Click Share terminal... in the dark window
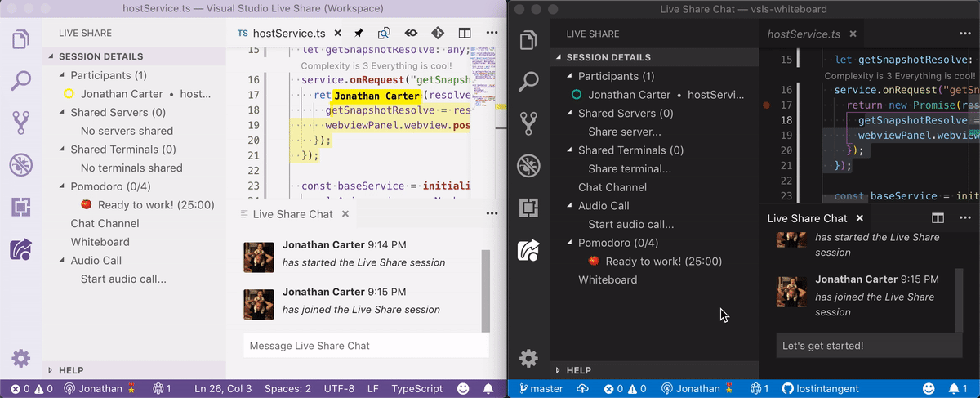Viewport: 980px width, 398px height. [x=630, y=169]
